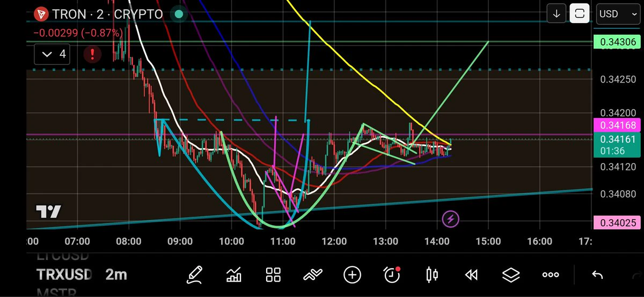Viewport: 644px width, 297px height.
Task: Tap the plus circle add icon
Action: (x=352, y=275)
